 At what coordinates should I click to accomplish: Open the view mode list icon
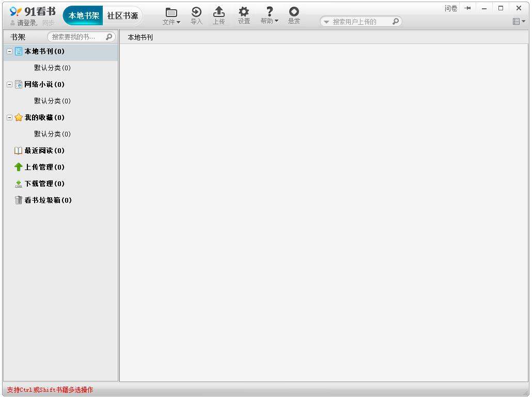click(518, 21)
